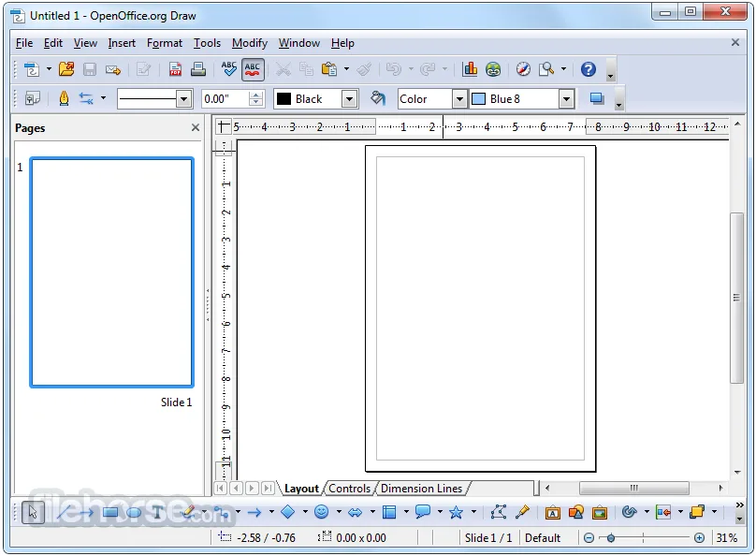756x556 pixels.
Task: Expand the area fill Color dropdown
Action: [459, 99]
